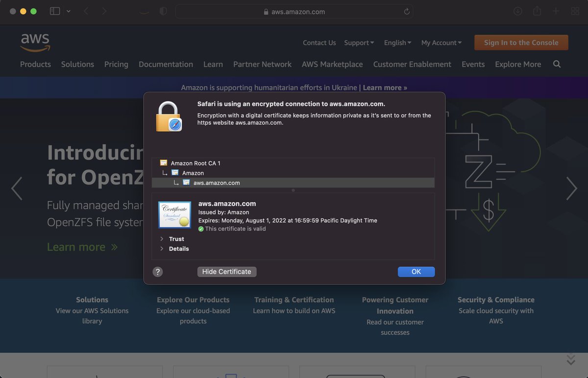Go forward with the forward arrow
588x378 pixels.
(x=104, y=11)
